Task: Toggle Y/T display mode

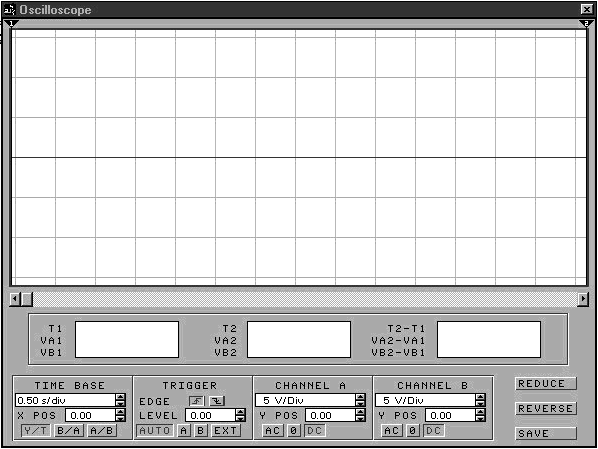Action: (35, 431)
